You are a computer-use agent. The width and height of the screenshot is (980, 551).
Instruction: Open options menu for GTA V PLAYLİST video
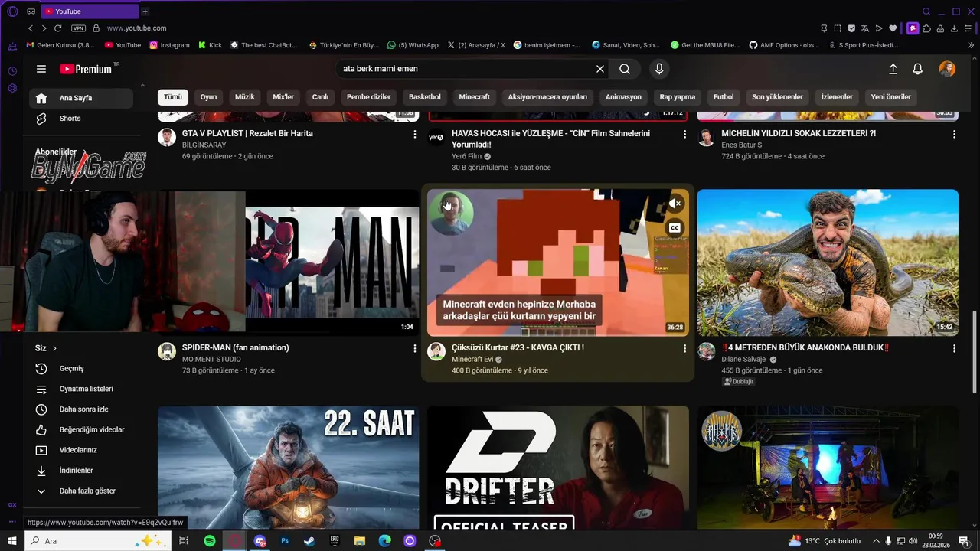[415, 134]
